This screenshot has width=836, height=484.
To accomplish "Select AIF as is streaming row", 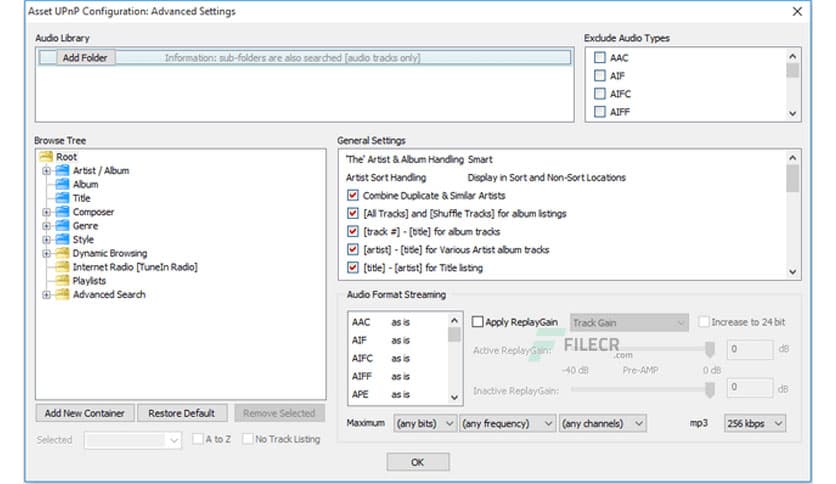I will coord(398,340).
